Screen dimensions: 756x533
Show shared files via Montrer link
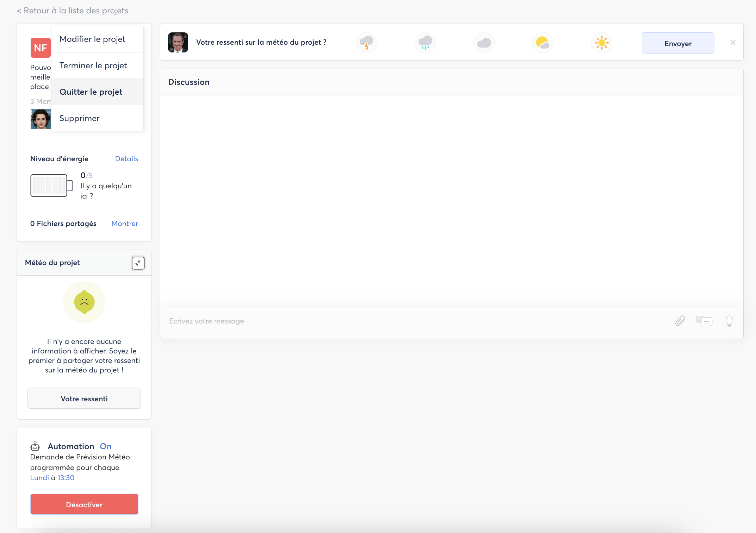tap(125, 224)
